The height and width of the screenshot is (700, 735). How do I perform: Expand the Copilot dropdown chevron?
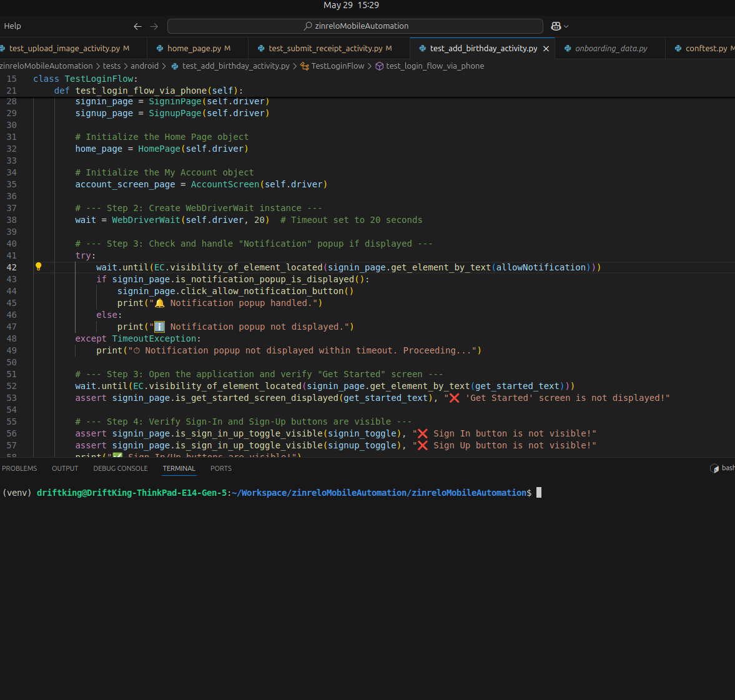(566, 26)
